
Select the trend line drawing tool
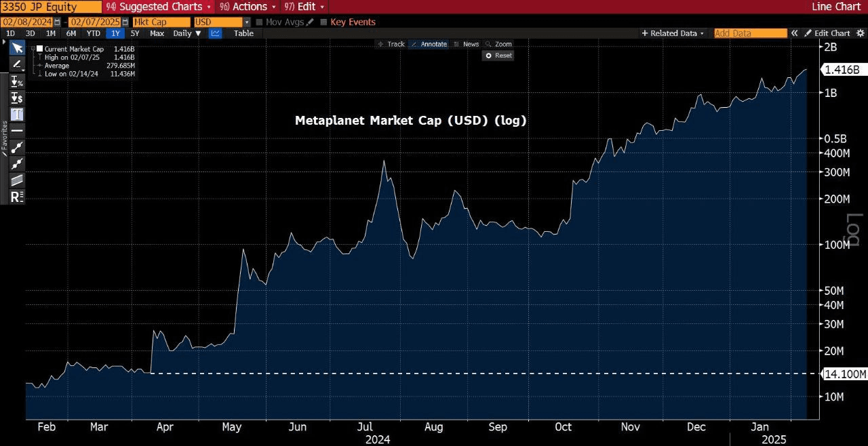click(x=17, y=146)
